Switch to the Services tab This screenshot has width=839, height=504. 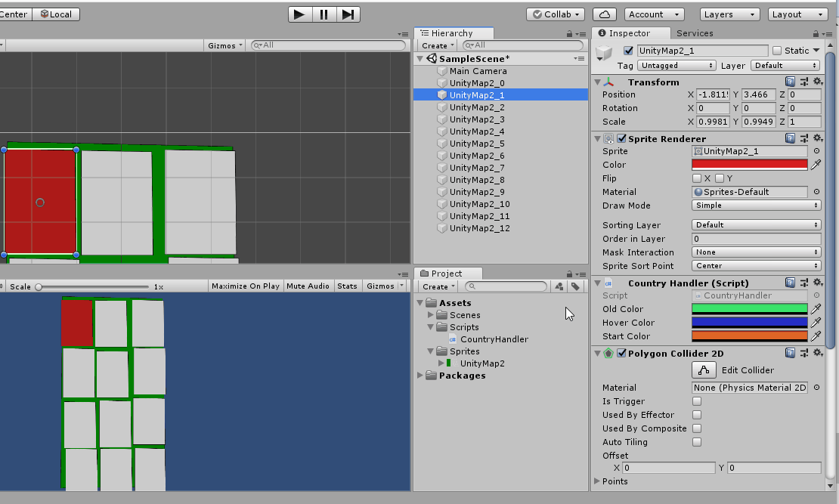tap(695, 33)
